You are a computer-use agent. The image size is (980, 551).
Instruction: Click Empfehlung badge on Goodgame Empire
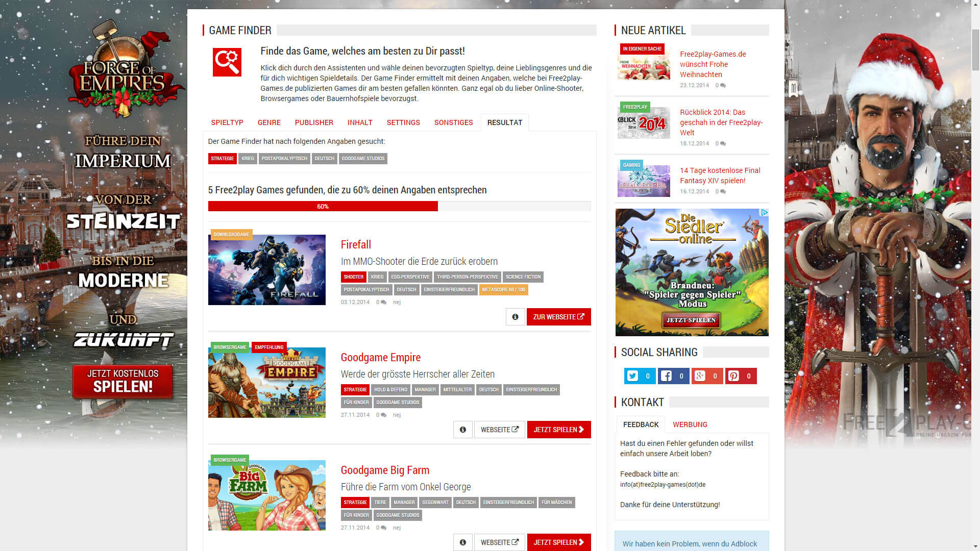pyautogui.click(x=269, y=347)
